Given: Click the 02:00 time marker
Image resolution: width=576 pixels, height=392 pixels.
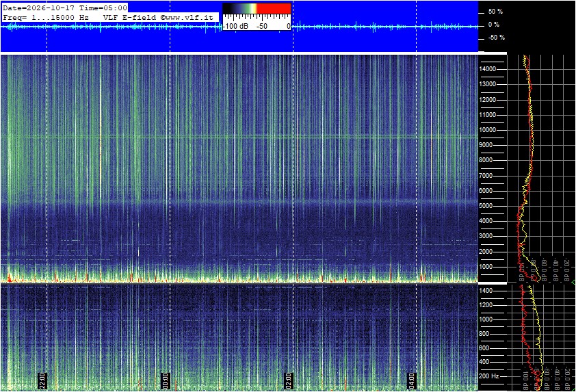Looking at the screenshot, I should coord(289,381).
